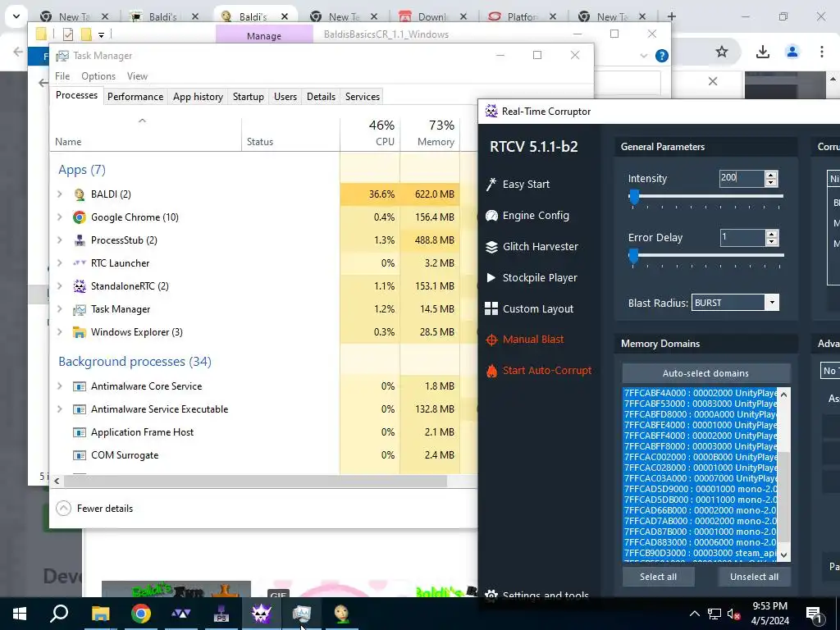Select the steam_api memory domain row
Image resolution: width=840 pixels, height=630 pixels.
[x=701, y=553]
